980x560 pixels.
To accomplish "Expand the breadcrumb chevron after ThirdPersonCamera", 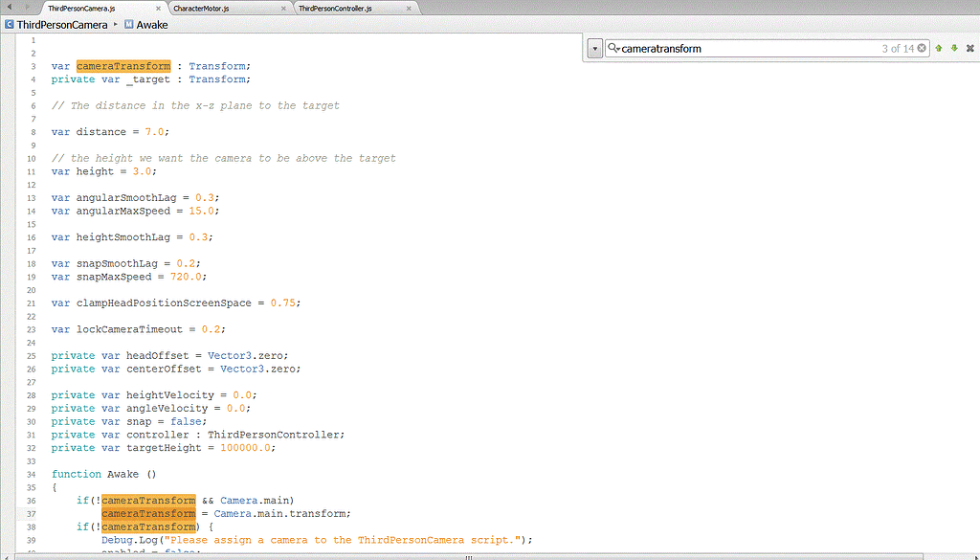I will coord(116,25).
